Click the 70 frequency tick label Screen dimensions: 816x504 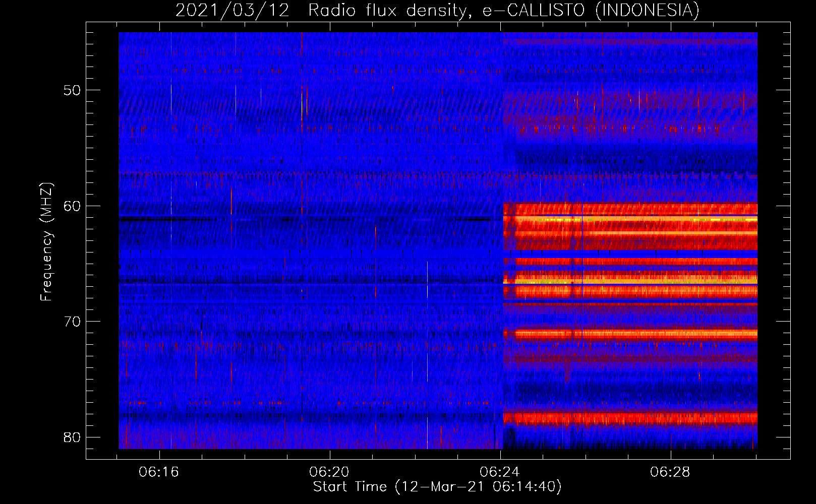(72, 322)
